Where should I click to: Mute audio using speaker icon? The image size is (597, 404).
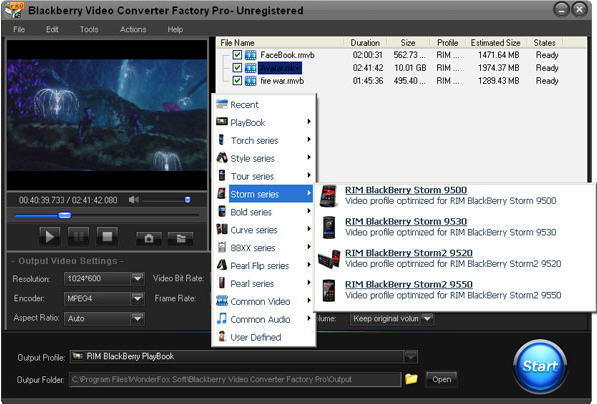point(133,200)
